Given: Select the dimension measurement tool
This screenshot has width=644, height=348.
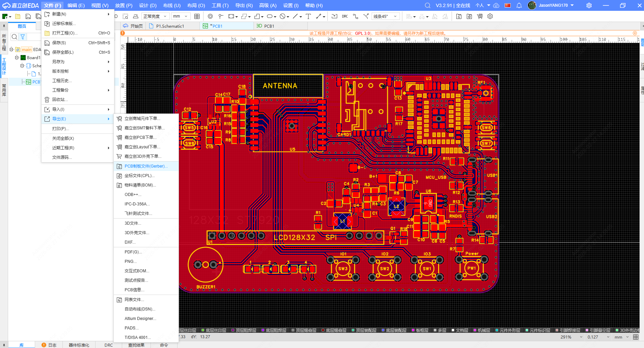Looking at the screenshot, I should point(319,16).
